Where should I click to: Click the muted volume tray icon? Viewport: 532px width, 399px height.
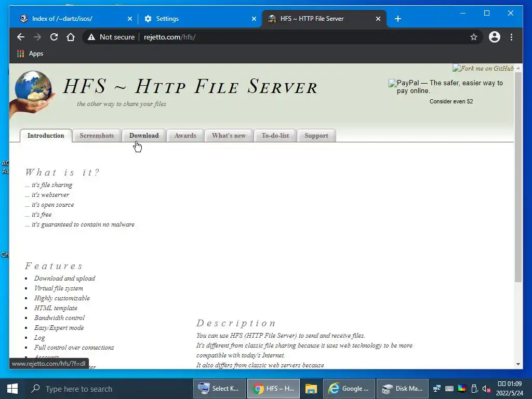click(486, 389)
